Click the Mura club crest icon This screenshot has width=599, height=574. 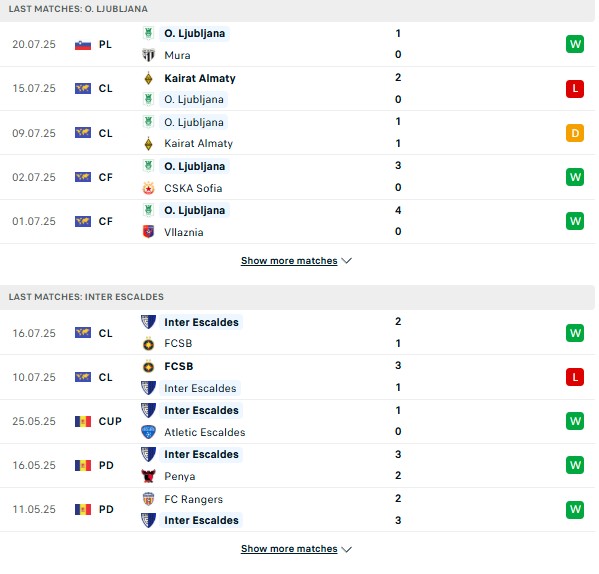click(x=148, y=55)
